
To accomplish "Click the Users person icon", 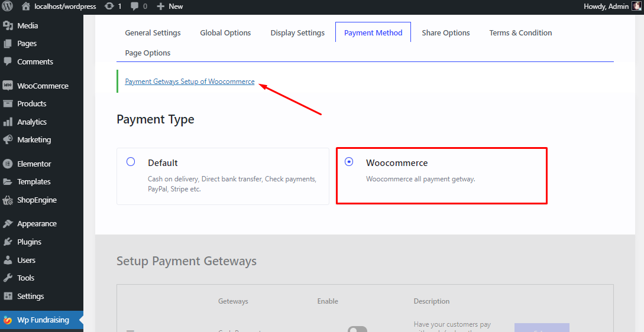I will (x=8, y=260).
